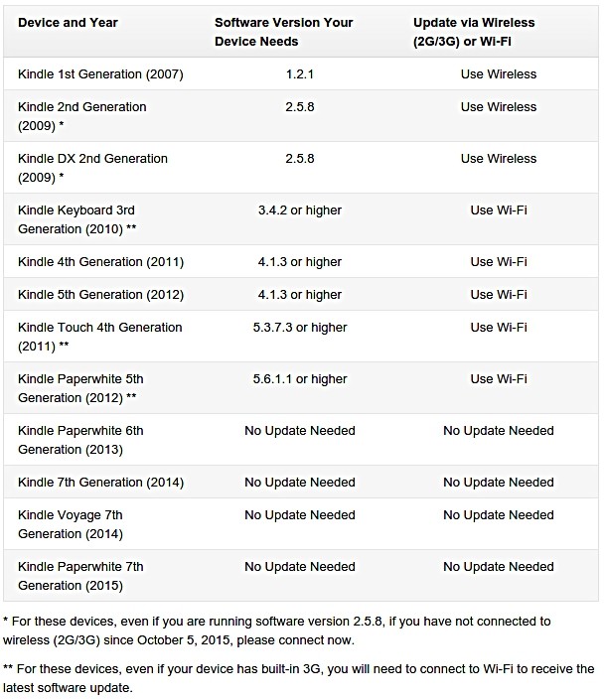Select the Kindle Keyboard 3rd Generation cell
604x700 pixels.
click(77, 219)
